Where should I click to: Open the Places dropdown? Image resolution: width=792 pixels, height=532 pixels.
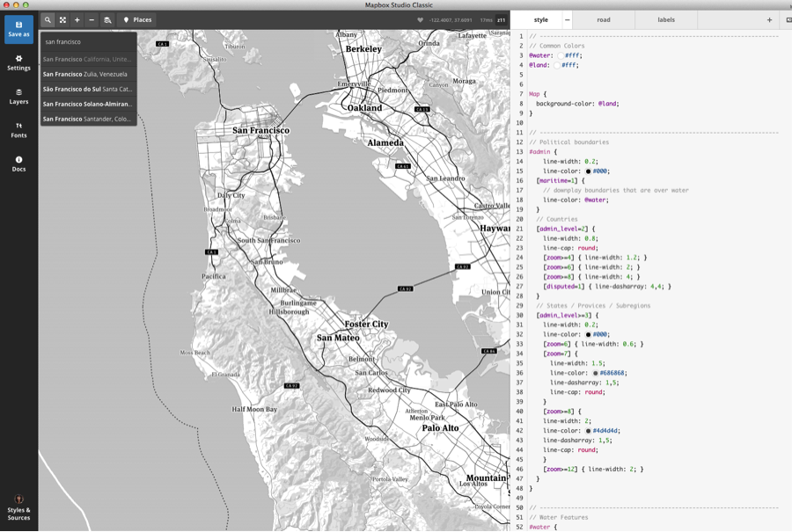[x=137, y=19]
